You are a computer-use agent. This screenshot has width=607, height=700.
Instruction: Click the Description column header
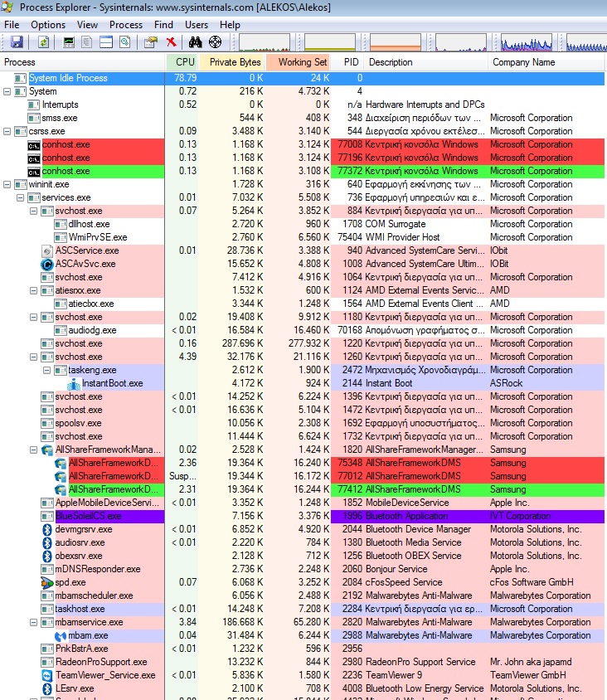(426, 62)
